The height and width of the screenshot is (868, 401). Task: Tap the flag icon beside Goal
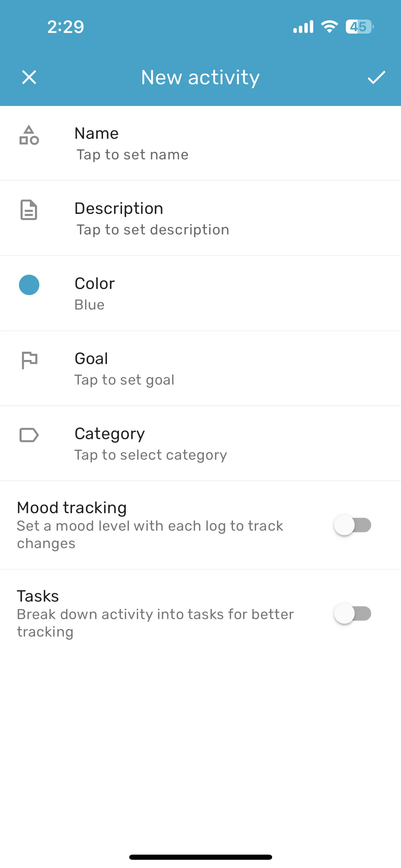(29, 360)
